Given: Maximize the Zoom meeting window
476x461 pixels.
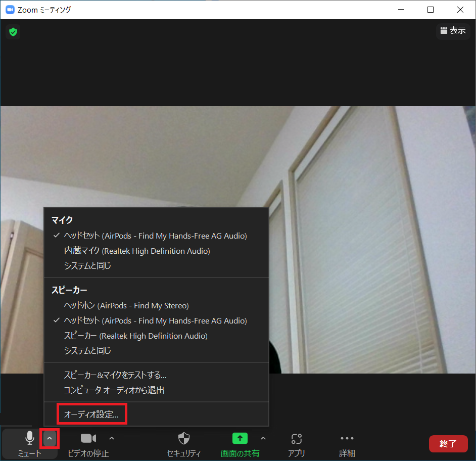Looking at the screenshot, I should [431, 10].
